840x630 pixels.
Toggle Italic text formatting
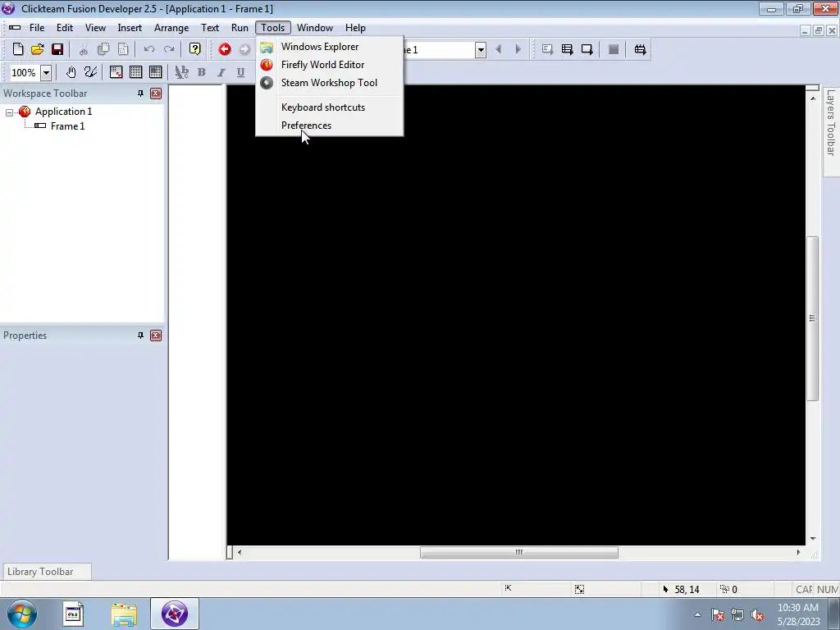point(221,72)
